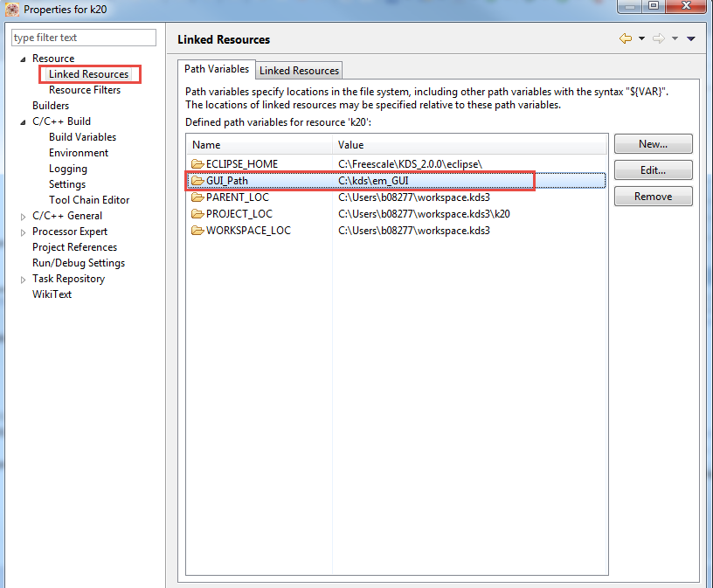Select the C/C++ General tree label
Image resolution: width=713 pixels, height=588 pixels.
click(66, 216)
